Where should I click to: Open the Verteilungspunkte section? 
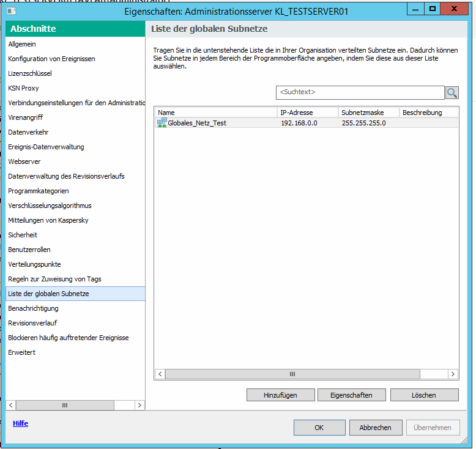(x=34, y=264)
